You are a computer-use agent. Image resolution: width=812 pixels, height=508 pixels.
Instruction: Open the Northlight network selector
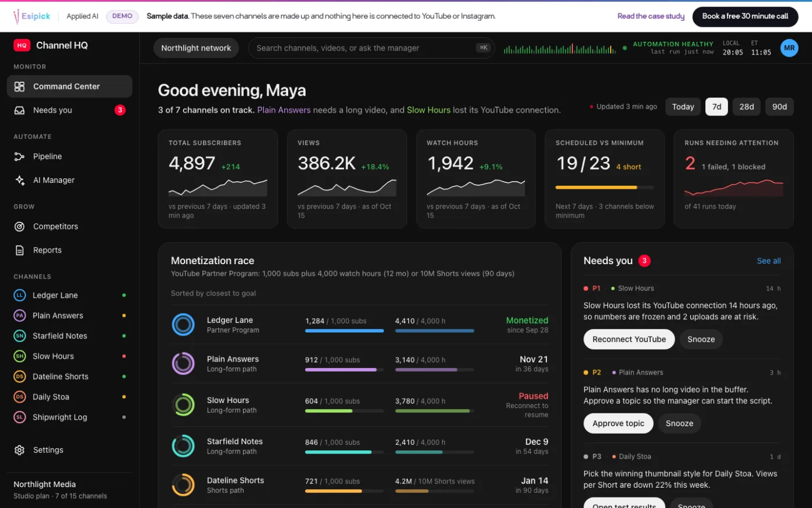196,48
